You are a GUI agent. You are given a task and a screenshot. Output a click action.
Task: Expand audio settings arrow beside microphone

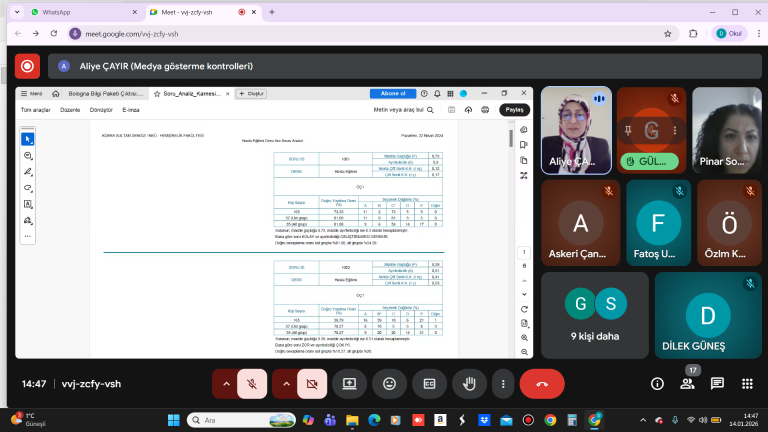(227, 383)
